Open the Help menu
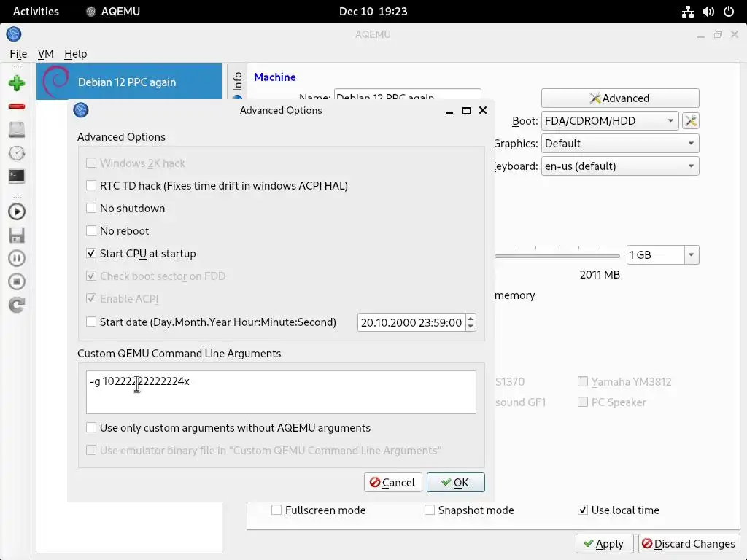 76,54
